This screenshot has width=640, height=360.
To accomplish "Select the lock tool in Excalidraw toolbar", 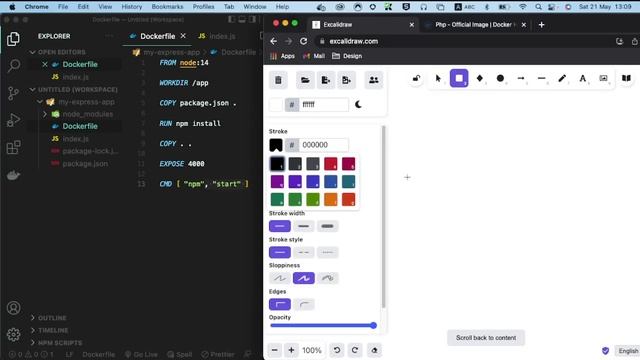I will pyautogui.click(x=416, y=78).
